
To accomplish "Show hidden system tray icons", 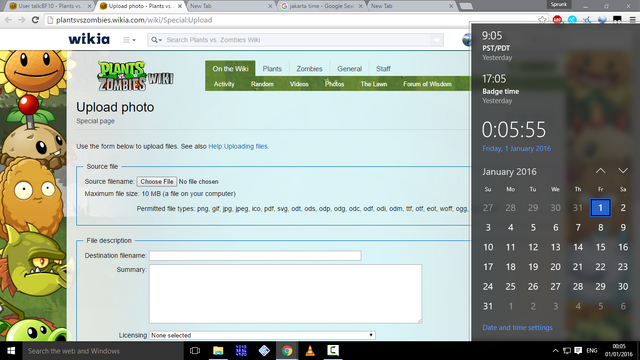I will [x=555, y=351].
